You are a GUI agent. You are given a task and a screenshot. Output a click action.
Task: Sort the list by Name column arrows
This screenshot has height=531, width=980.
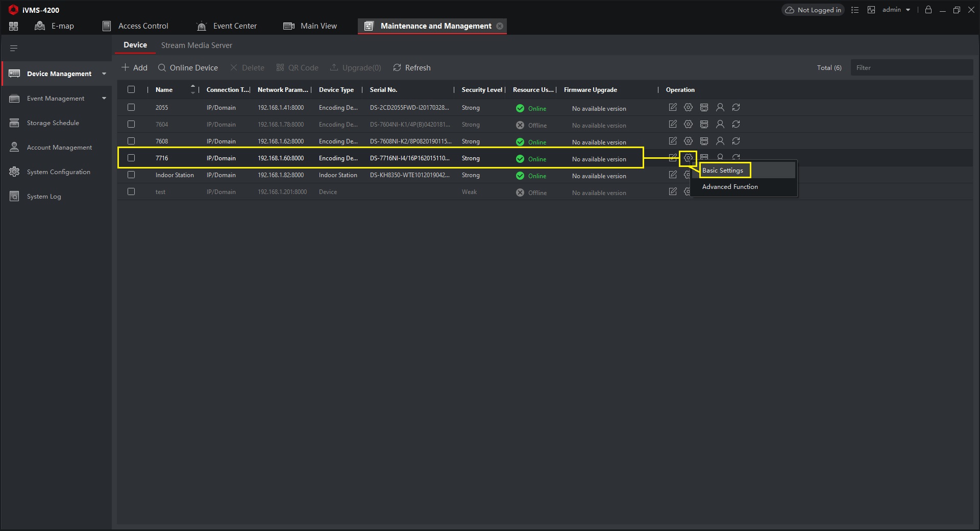coord(192,89)
